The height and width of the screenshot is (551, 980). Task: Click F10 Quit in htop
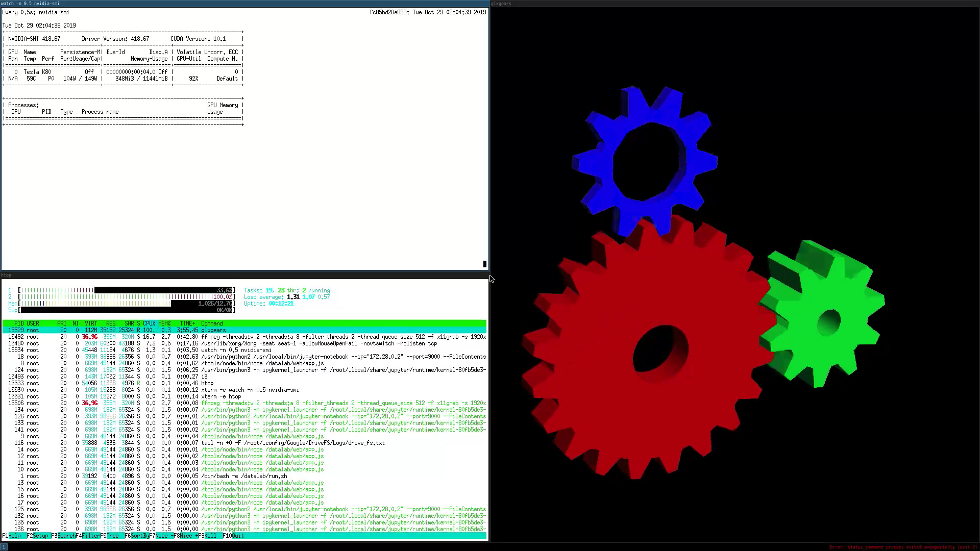[x=237, y=536]
